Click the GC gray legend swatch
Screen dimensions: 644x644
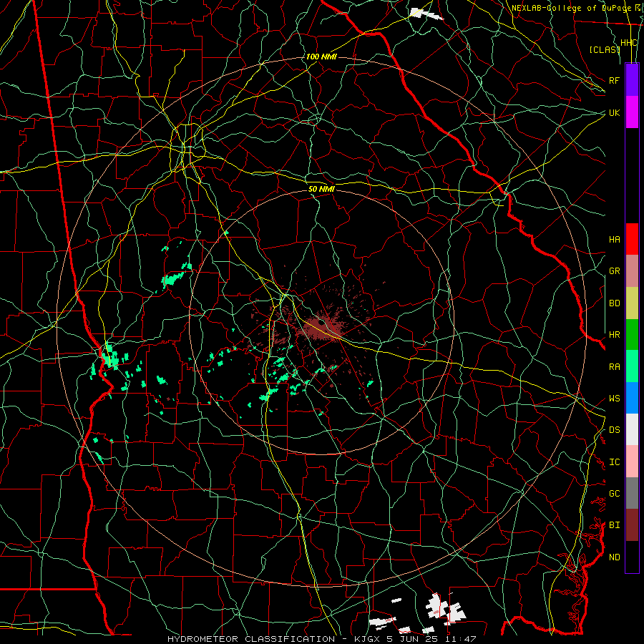(632, 493)
